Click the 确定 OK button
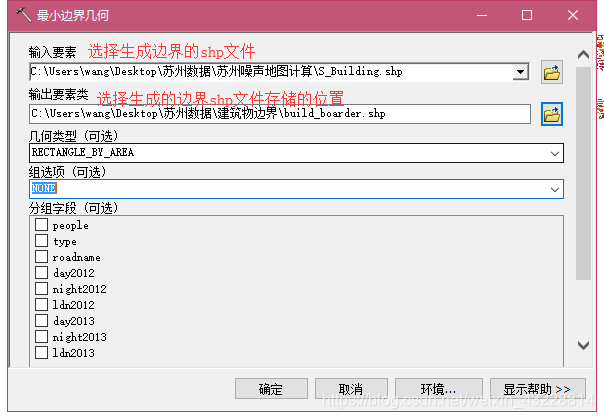604x419 pixels. coord(271,389)
